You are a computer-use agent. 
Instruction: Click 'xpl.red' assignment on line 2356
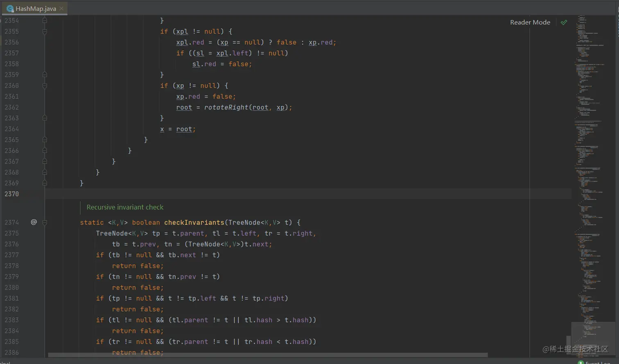coord(190,42)
